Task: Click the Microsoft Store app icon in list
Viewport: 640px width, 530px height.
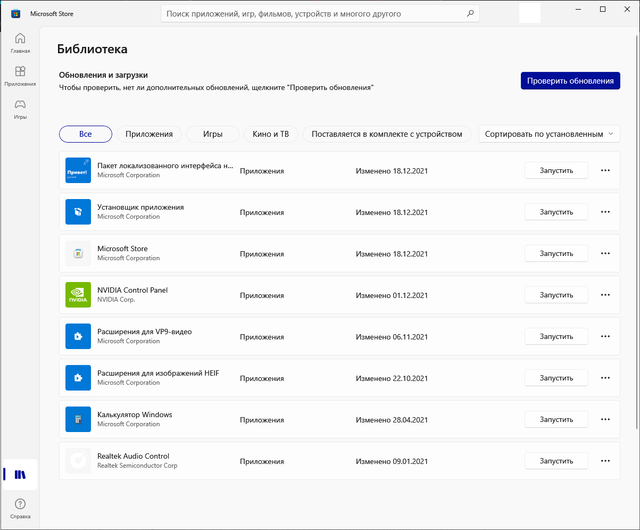Action: [78, 253]
